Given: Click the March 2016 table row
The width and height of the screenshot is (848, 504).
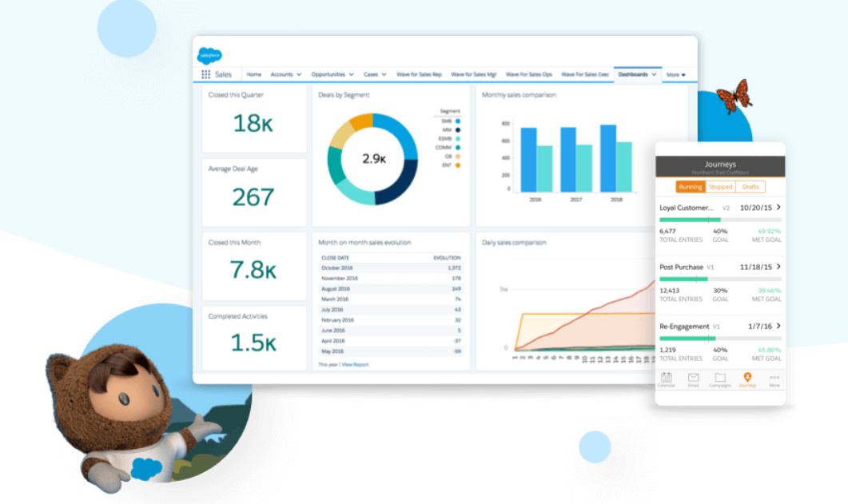Looking at the screenshot, I should [x=391, y=300].
